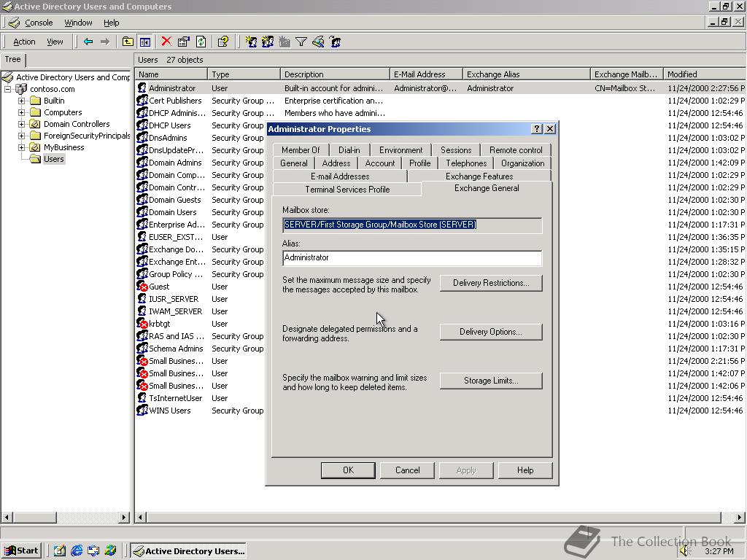Click the Up one level folder icon

pos(128,42)
